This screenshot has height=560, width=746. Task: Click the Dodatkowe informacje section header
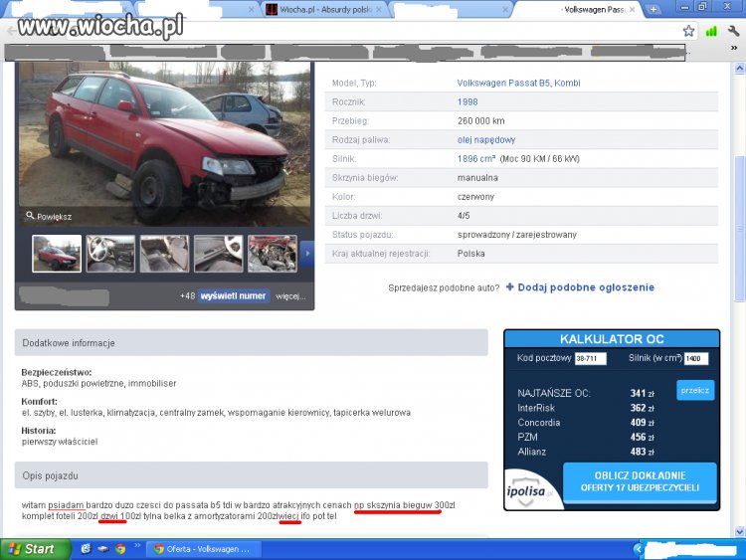252,342
